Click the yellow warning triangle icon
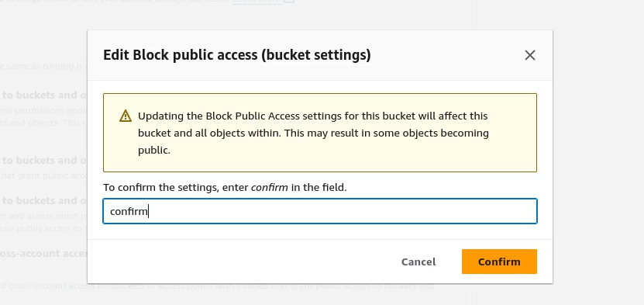Screen dimensions: 644x305 coord(126,116)
